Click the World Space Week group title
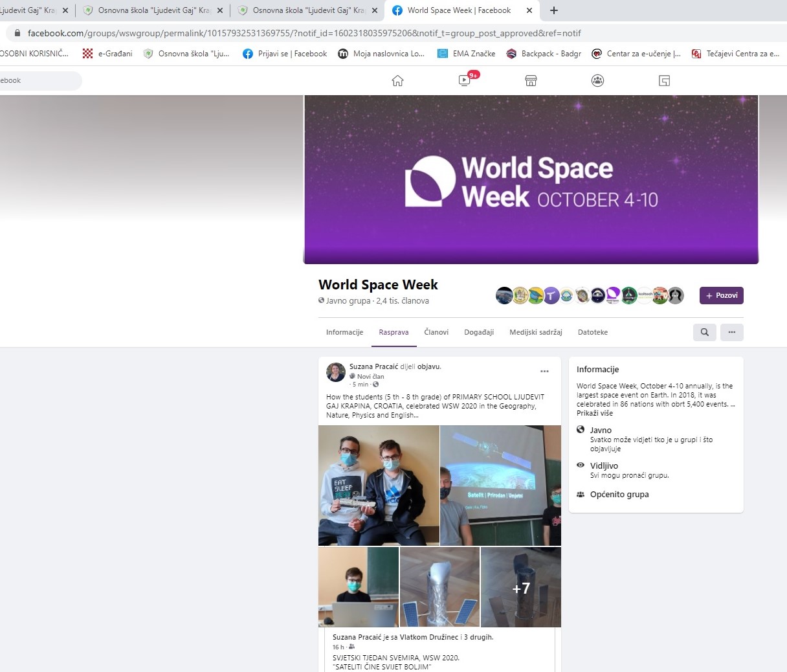This screenshot has height=672, width=787. pos(378,285)
